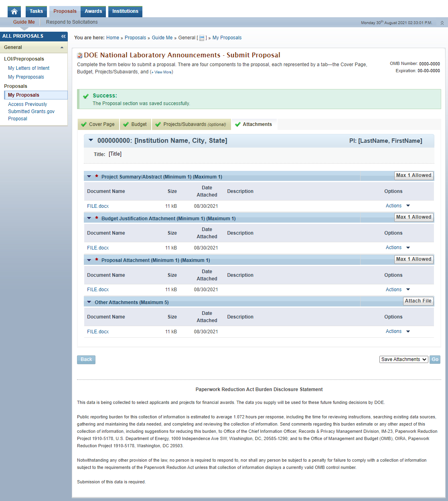Select Guide Me sub-menu item

point(24,22)
